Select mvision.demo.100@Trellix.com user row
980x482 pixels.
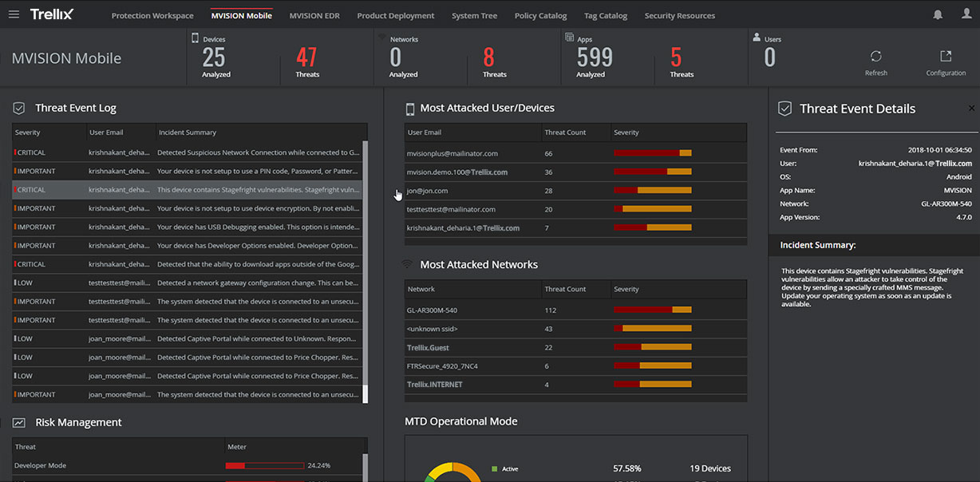tap(576, 172)
